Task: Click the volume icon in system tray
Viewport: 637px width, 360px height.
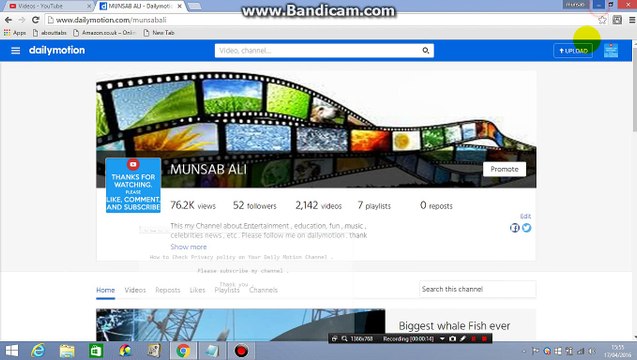Action: pyautogui.click(x=592, y=351)
